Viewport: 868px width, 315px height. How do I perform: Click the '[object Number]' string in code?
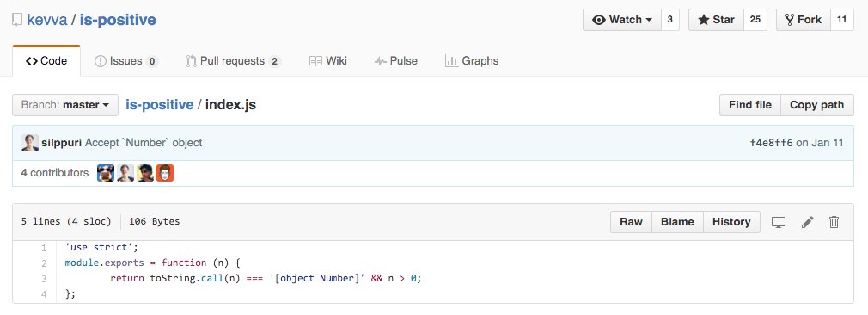pos(318,278)
